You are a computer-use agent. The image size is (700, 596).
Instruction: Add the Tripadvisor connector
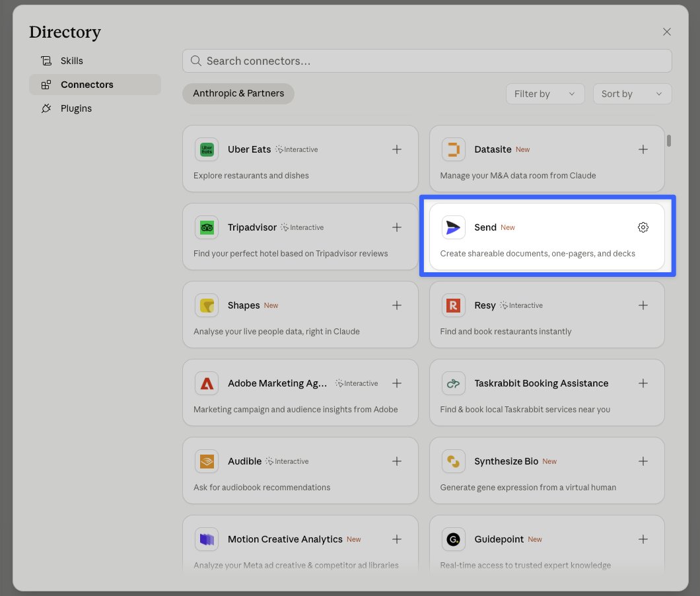point(396,227)
